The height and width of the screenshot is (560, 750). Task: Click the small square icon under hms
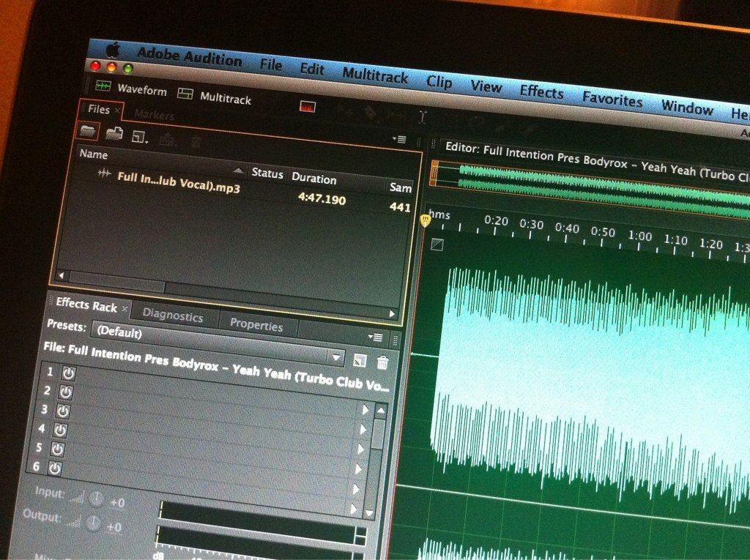tap(437, 244)
